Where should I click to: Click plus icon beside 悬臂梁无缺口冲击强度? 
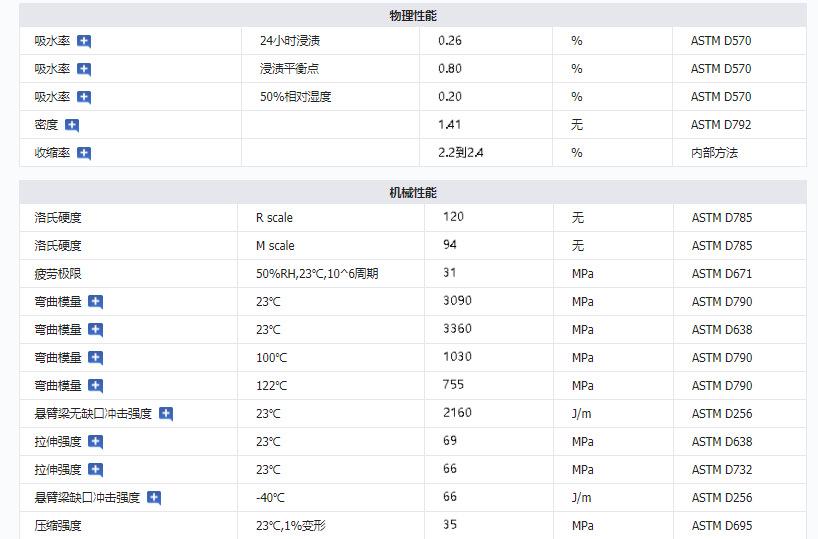click(166, 413)
